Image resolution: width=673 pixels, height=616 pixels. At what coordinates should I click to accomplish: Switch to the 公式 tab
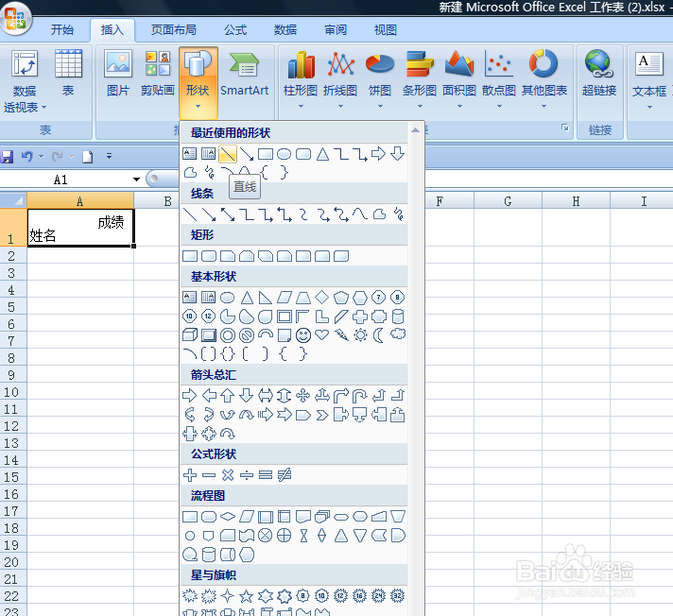coord(235,29)
